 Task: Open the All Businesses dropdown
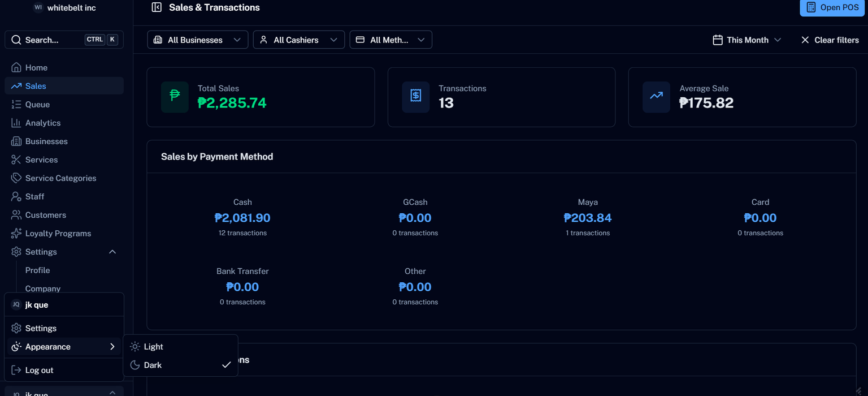tap(197, 40)
